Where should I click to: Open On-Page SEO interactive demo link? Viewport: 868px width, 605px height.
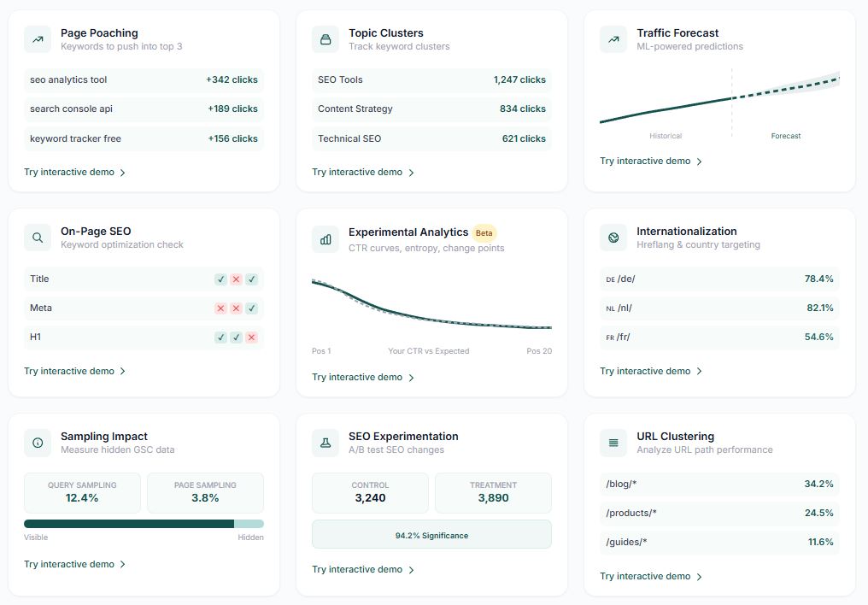click(74, 371)
